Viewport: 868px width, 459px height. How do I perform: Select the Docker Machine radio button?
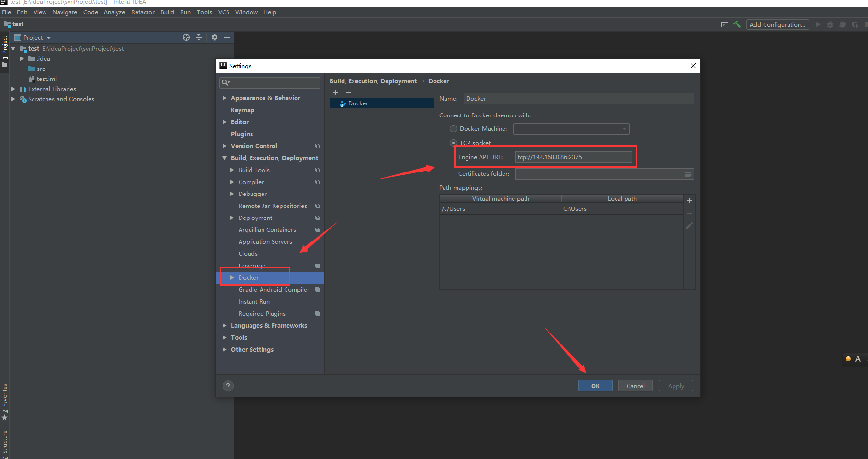coord(453,129)
